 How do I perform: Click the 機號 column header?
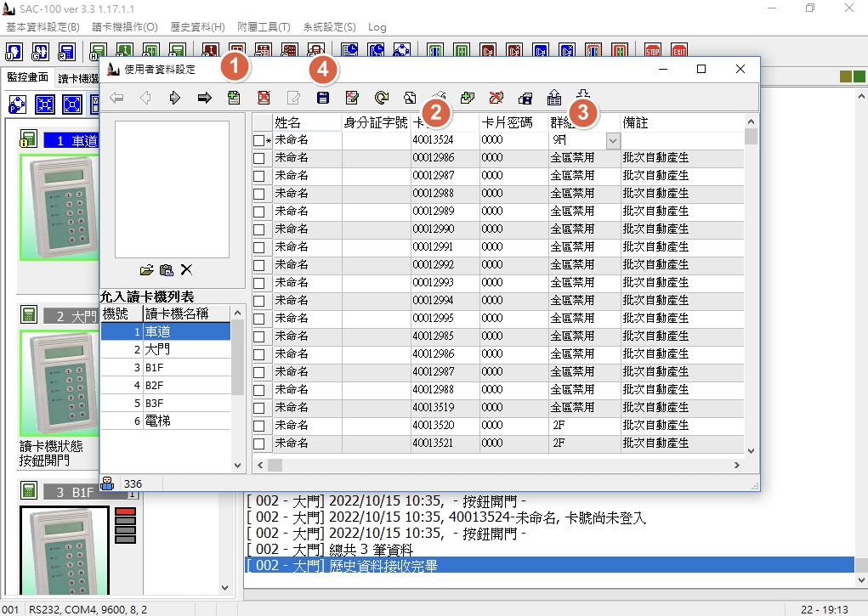(122, 314)
